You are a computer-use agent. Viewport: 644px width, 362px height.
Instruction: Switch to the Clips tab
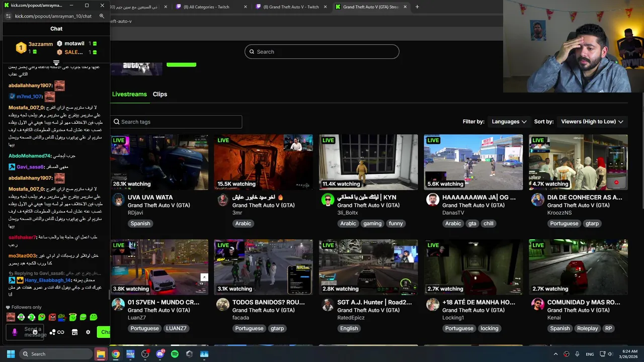pyautogui.click(x=160, y=94)
